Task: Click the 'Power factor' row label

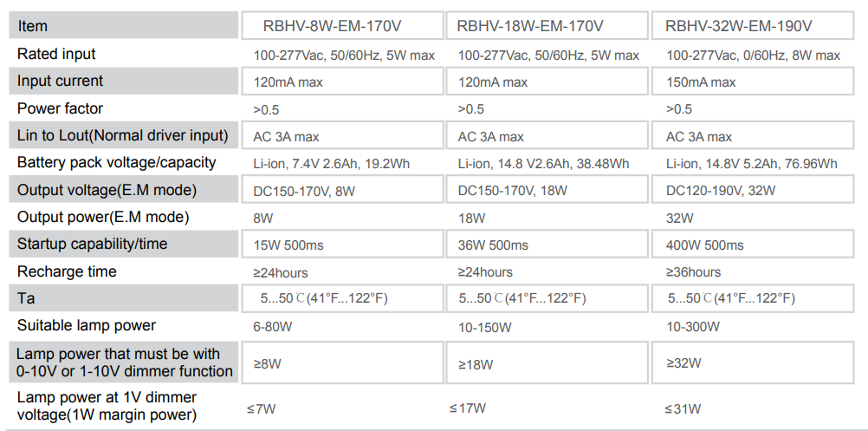Action: click(x=60, y=108)
